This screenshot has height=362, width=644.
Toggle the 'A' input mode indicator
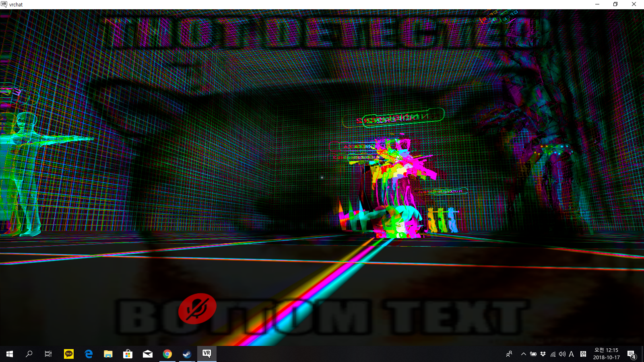click(x=571, y=354)
